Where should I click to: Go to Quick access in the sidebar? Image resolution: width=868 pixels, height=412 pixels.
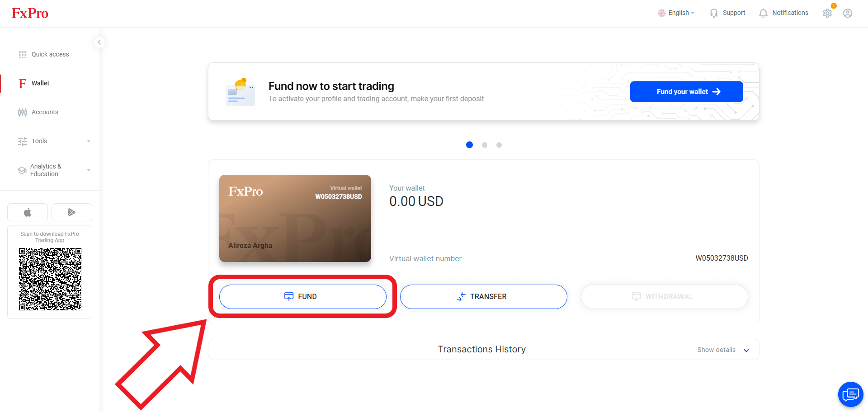50,54
